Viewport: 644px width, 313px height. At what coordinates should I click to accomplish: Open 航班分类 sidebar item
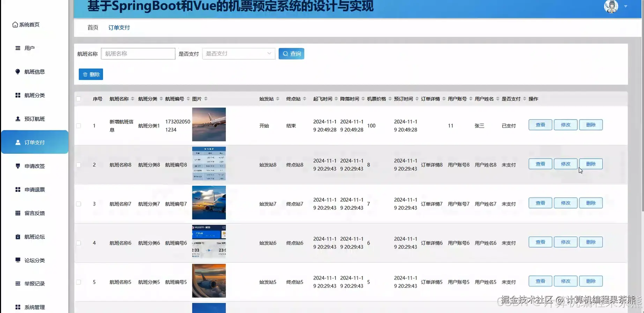[x=35, y=95]
